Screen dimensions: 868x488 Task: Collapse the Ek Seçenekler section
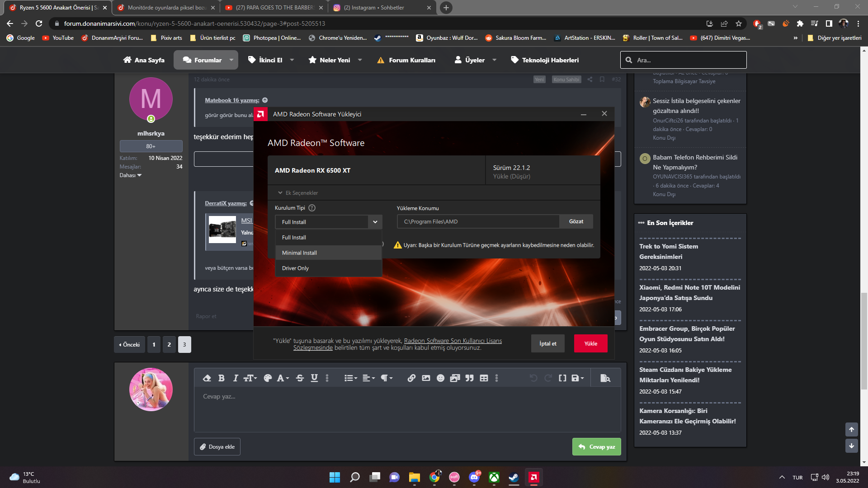[298, 193]
